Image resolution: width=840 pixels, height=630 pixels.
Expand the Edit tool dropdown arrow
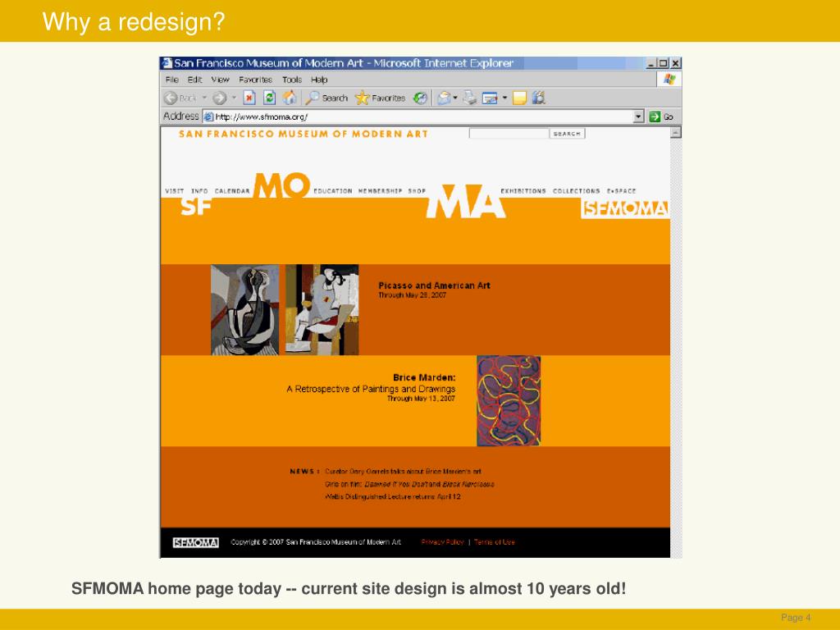(x=504, y=98)
